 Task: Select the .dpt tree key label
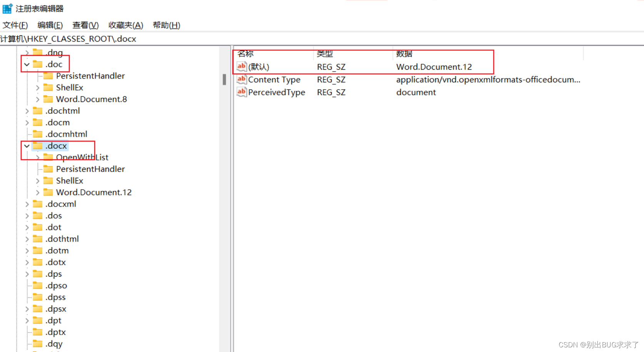click(x=53, y=320)
